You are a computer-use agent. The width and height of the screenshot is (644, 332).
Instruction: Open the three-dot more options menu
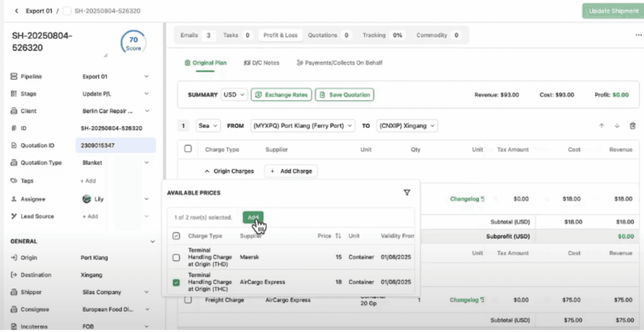638,35
